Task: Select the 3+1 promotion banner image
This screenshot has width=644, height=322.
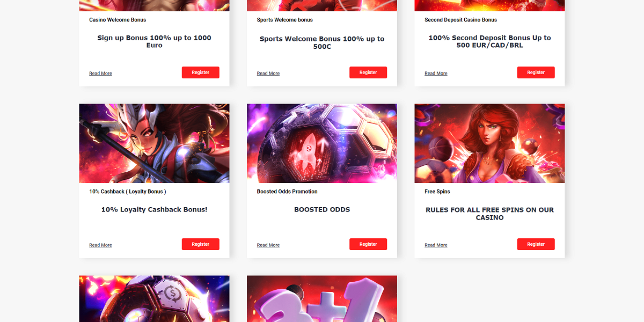Action: coord(322,299)
